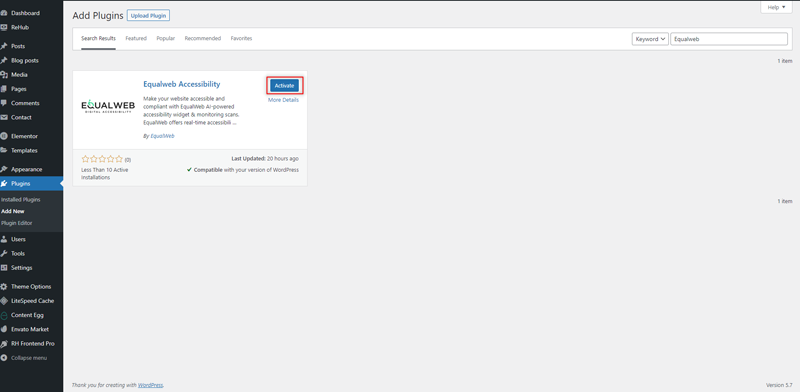Screen dimensions: 800x392
Task: Open the Keyword search type dropdown
Action: (x=650, y=39)
